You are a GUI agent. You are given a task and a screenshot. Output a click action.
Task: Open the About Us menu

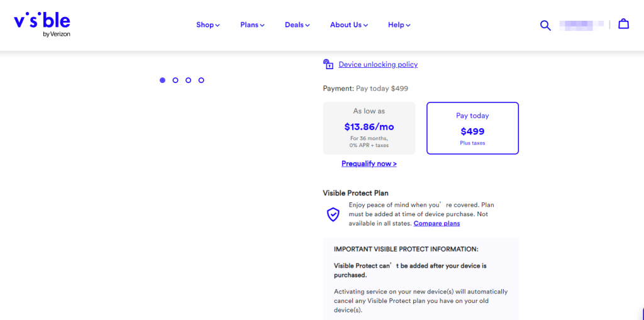click(x=348, y=25)
